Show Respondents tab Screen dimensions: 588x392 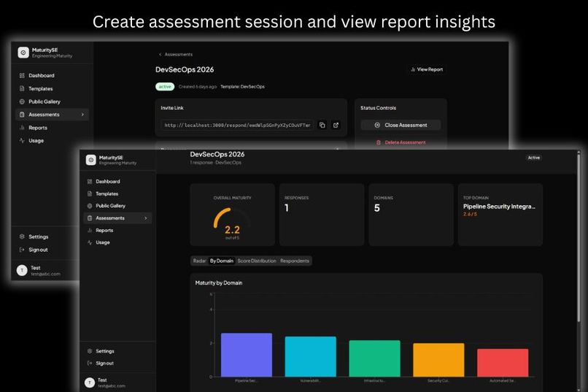pos(295,261)
